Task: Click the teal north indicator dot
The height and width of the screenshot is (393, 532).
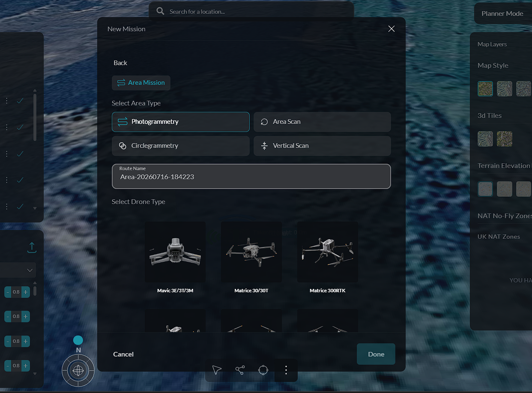Action: [x=78, y=340]
